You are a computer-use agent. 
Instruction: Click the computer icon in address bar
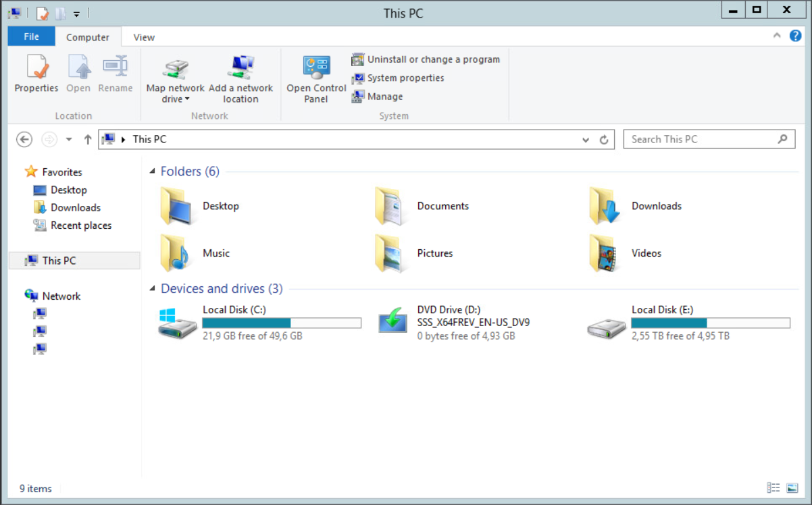108,139
